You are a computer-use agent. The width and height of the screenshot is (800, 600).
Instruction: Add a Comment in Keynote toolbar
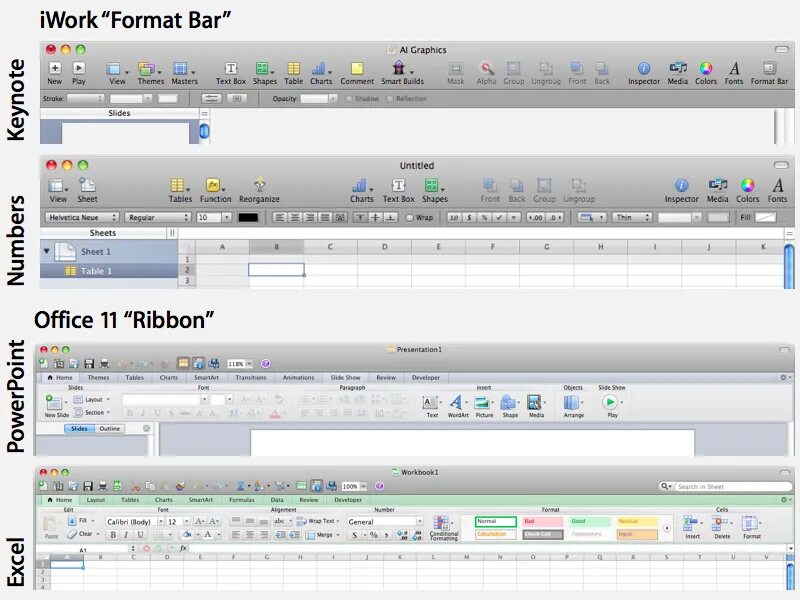pyautogui.click(x=357, y=68)
